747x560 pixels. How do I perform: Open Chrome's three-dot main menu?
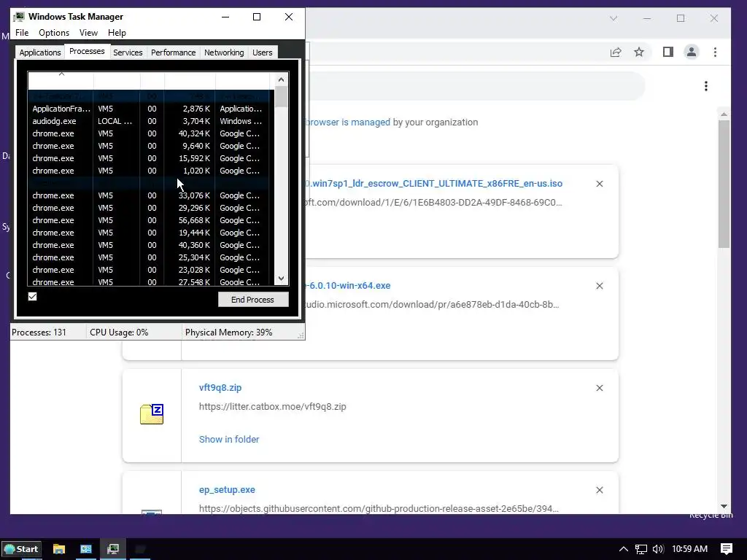click(x=715, y=52)
